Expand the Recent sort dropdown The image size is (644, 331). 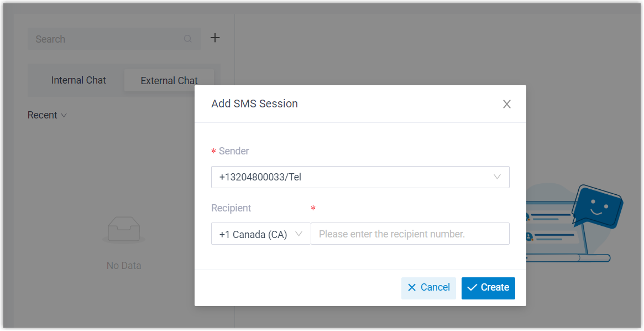click(47, 115)
